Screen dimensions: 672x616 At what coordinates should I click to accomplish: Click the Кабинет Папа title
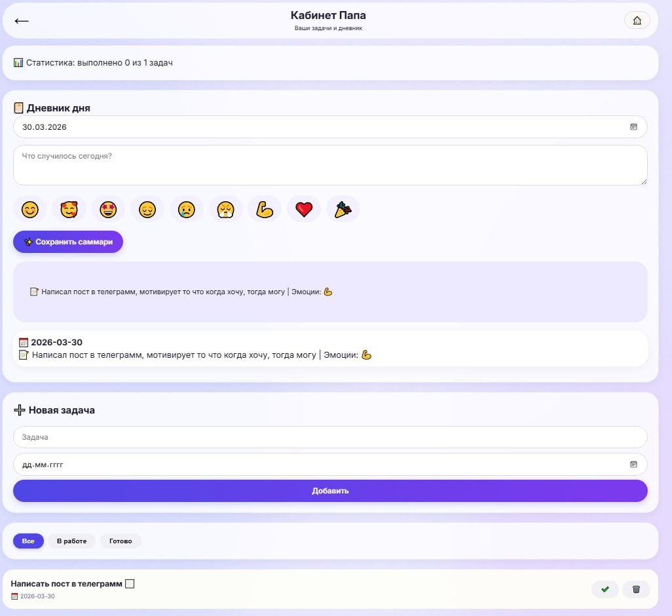(x=328, y=15)
